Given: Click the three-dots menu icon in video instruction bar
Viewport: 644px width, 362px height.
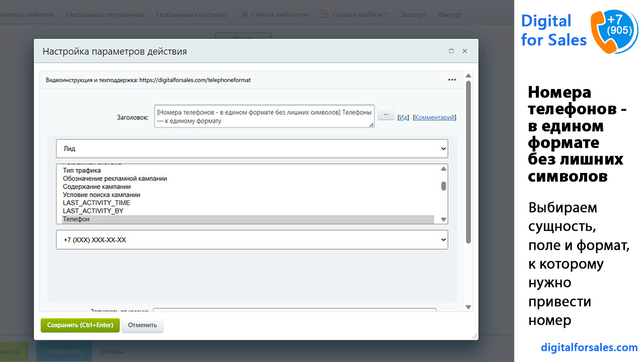Looking at the screenshot, I should tap(452, 80).
